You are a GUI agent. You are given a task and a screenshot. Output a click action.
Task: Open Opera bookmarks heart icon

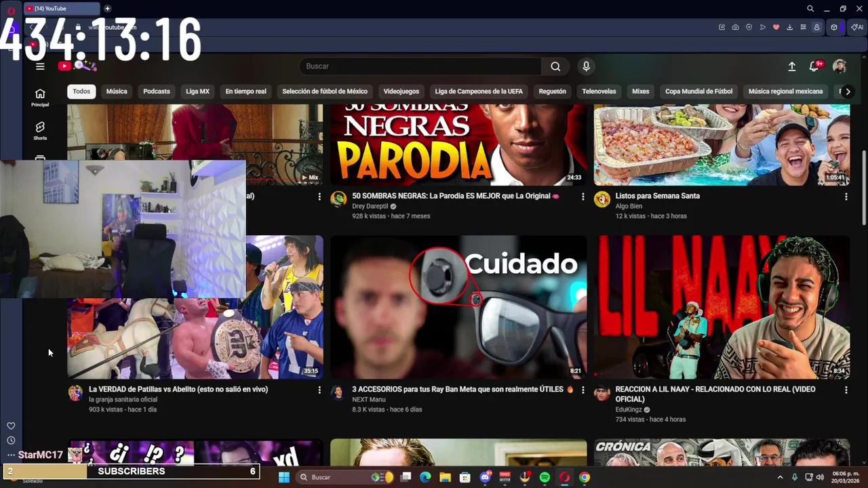click(x=776, y=27)
